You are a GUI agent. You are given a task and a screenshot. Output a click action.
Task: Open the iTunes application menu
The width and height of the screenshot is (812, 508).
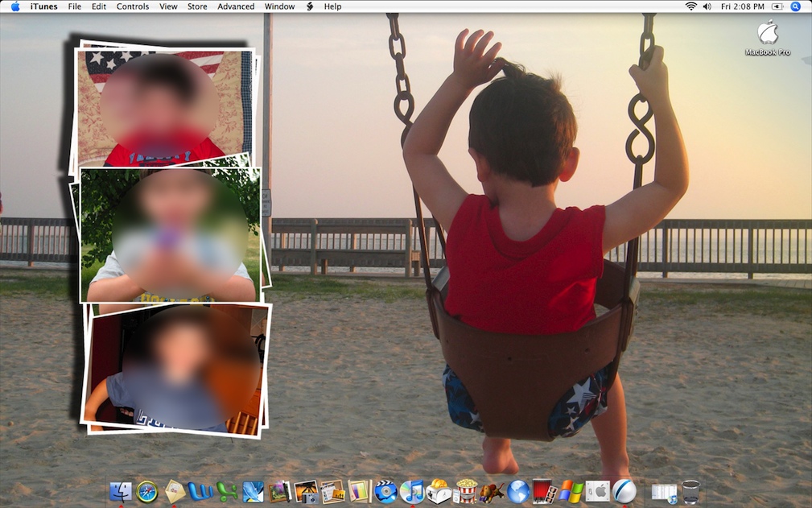click(44, 6)
